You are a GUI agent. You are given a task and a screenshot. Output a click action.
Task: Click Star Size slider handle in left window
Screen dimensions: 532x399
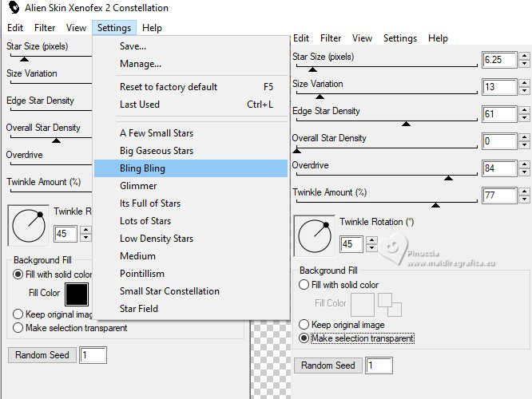[x=24, y=59]
